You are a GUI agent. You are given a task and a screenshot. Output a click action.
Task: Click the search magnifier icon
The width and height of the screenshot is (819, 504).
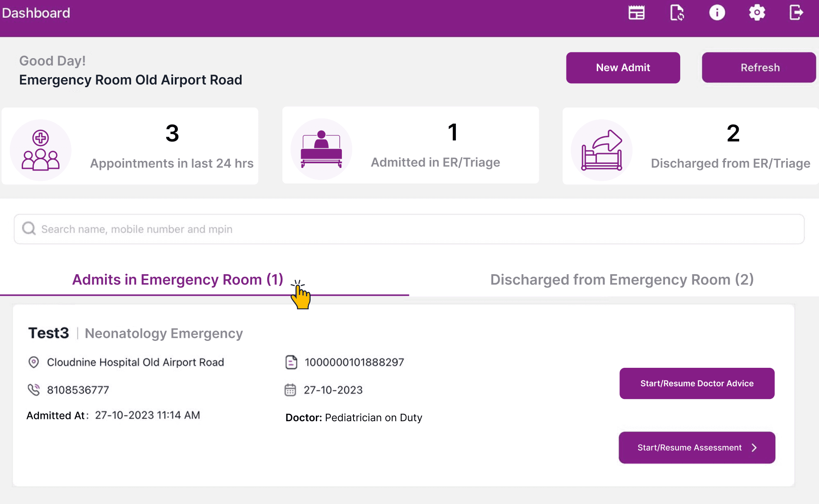pyautogui.click(x=29, y=229)
